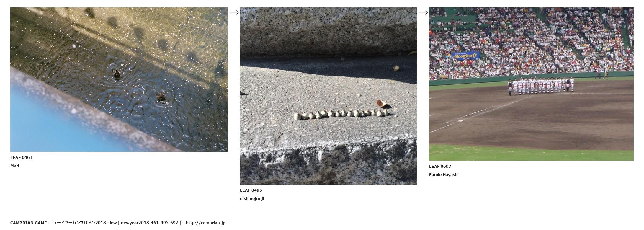This screenshot has height=230, width=644.
Task: Click the newyear2018-461-495-697 flow identifier
Action: click(x=150, y=223)
